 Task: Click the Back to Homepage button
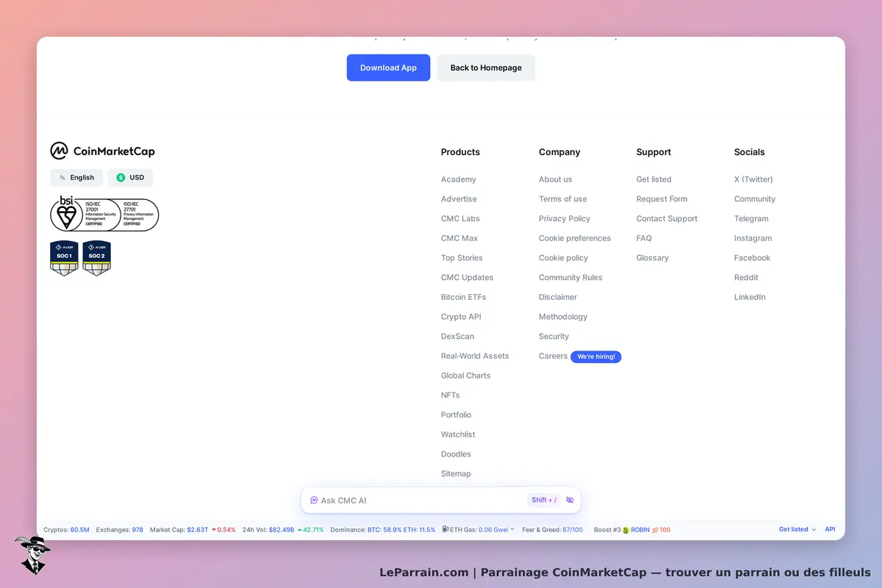[x=486, y=68]
